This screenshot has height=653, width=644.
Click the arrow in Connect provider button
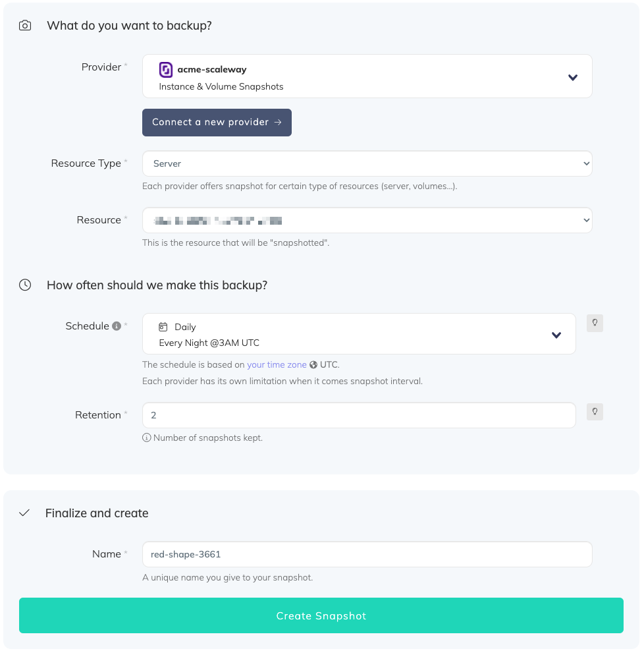[x=278, y=123]
